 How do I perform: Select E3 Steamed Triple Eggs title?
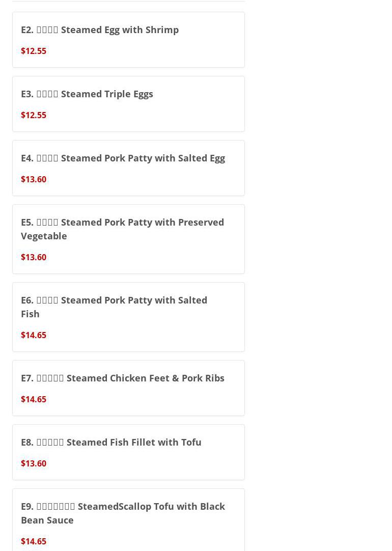coord(87,94)
